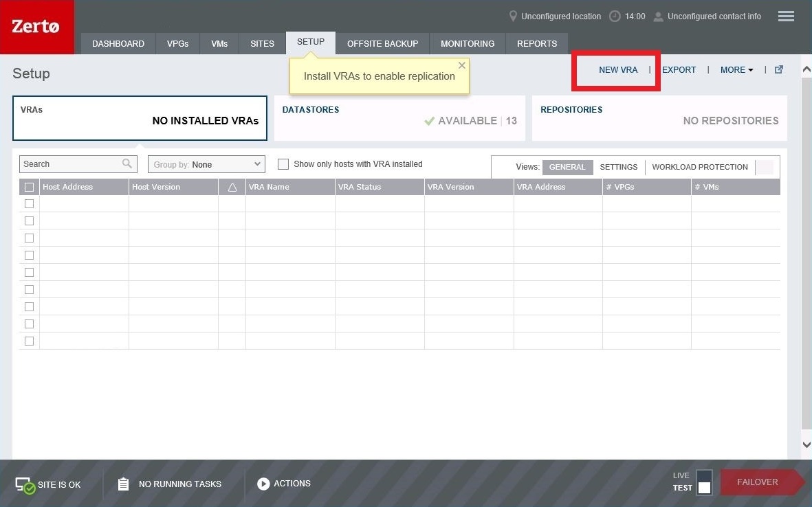The height and width of the screenshot is (507, 812).
Task: Click the blank square next to Workload Protection
Action: pyautogui.click(x=765, y=167)
